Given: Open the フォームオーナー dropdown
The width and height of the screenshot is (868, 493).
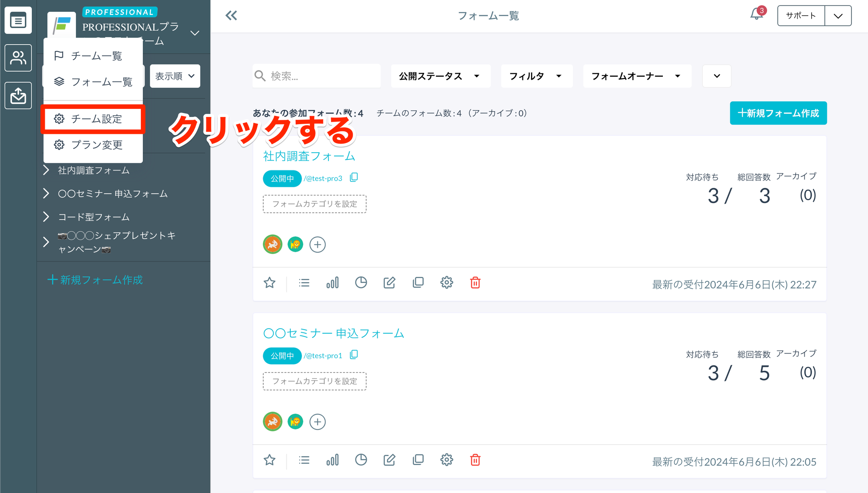Looking at the screenshot, I should click(x=637, y=76).
